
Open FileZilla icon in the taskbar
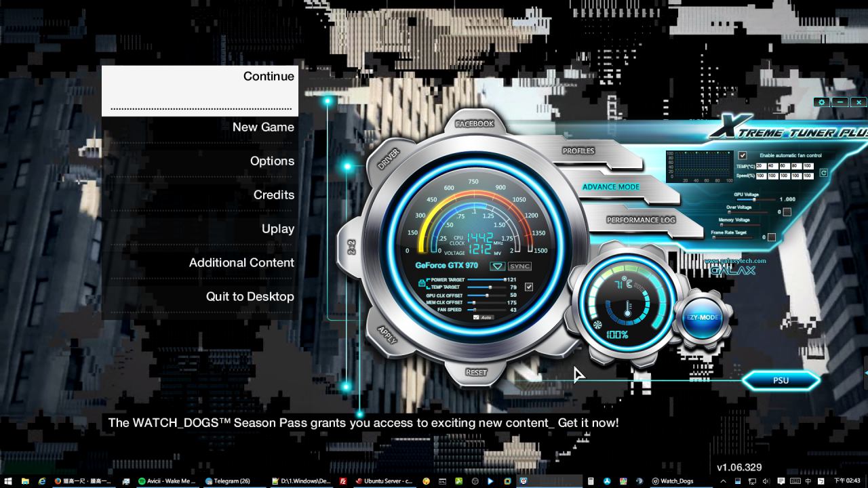click(x=344, y=481)
